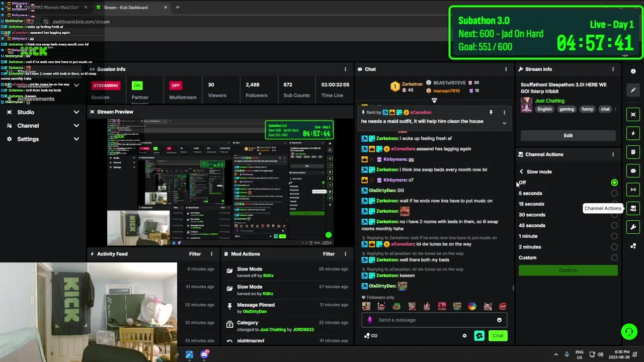Open a new browser tab

click(178, 8)
